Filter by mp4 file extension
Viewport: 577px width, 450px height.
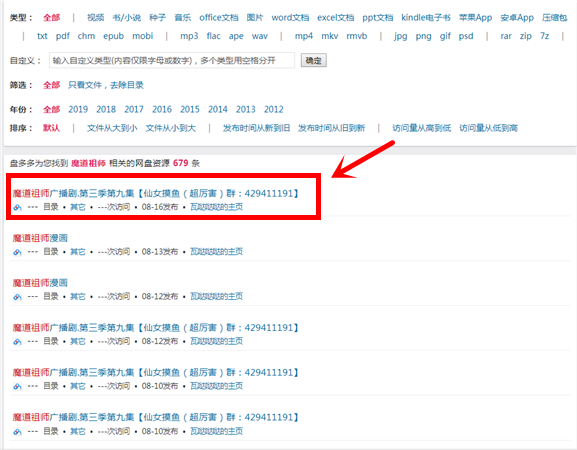[x=304, y=36]
